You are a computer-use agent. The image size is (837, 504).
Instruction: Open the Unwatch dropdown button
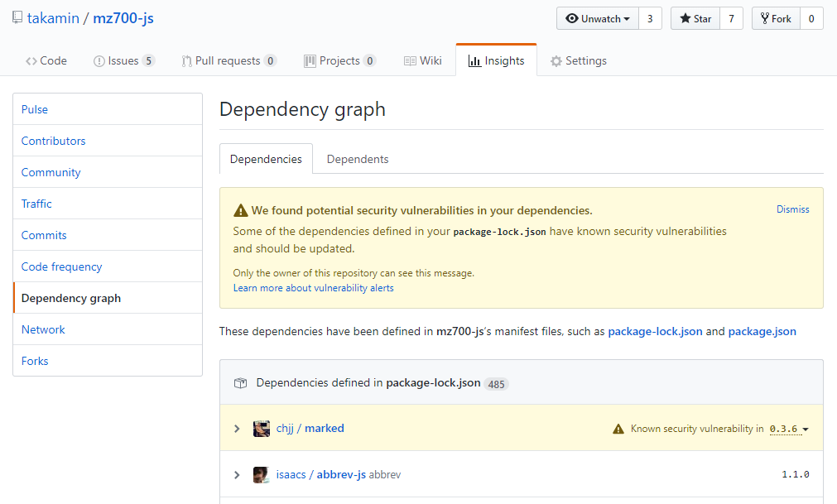click(597, 19)
